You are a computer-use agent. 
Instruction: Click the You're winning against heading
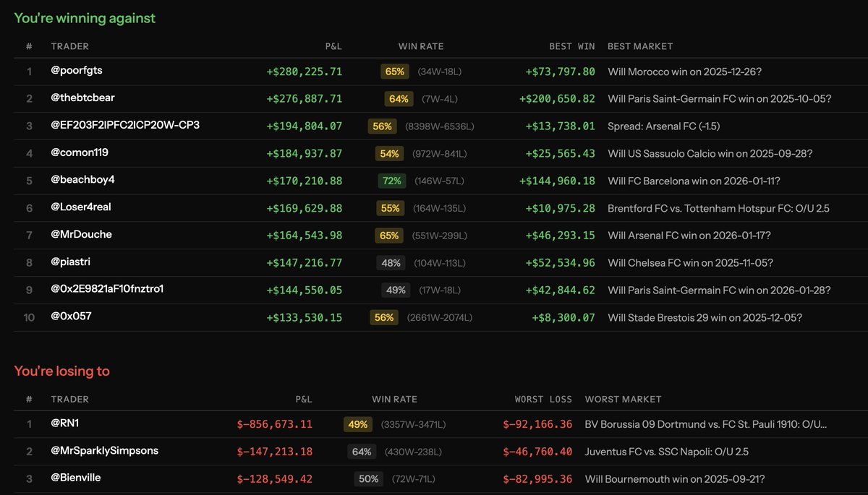pos(85,18)
